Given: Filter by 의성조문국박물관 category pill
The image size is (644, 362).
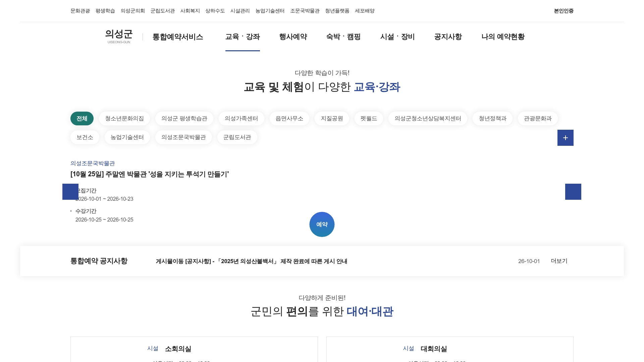Looking at the screenshot, I should (x=183, y=137).
